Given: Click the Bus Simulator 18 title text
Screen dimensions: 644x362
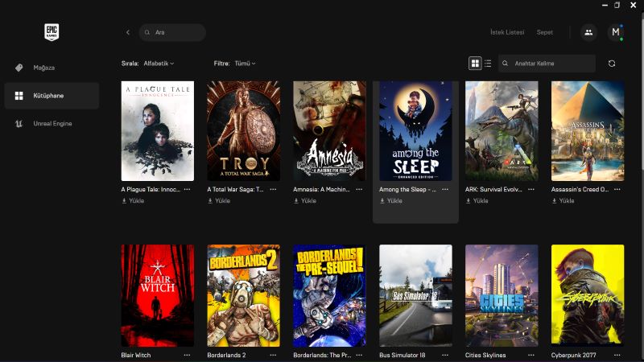Looking at the screenshot, I should point(402,356).
